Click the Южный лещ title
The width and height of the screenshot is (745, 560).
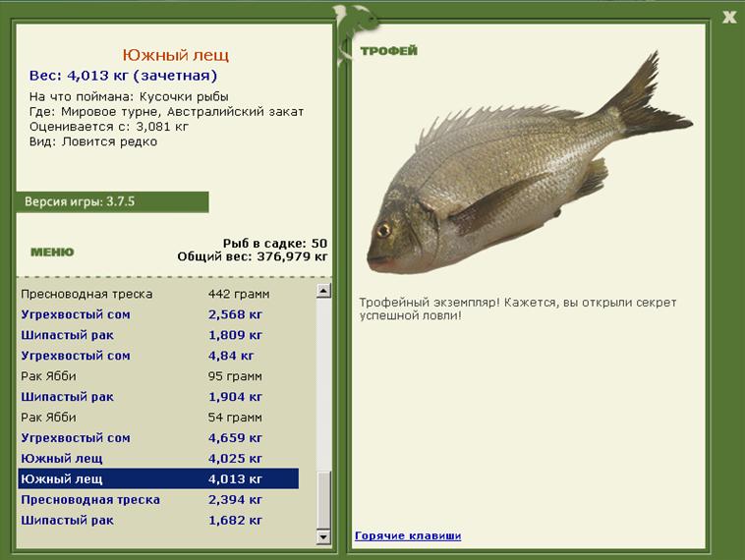click(176, 55)
